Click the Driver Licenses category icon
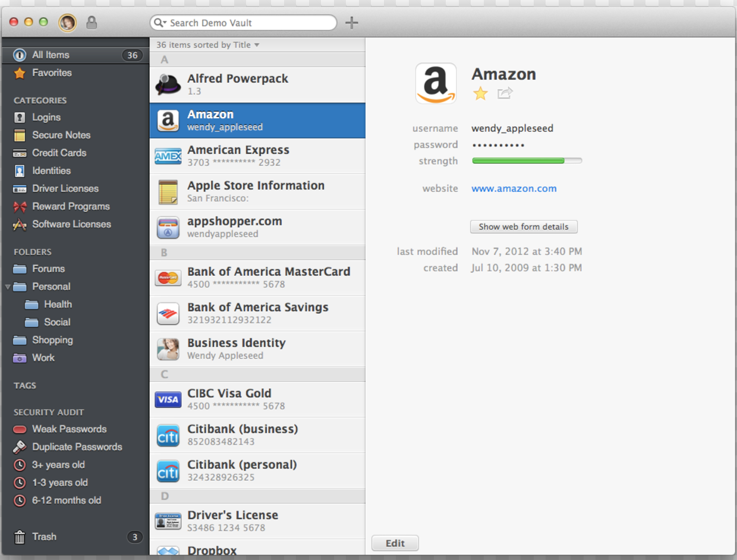This screenshot has width=737, height=560. click(20, 189)
